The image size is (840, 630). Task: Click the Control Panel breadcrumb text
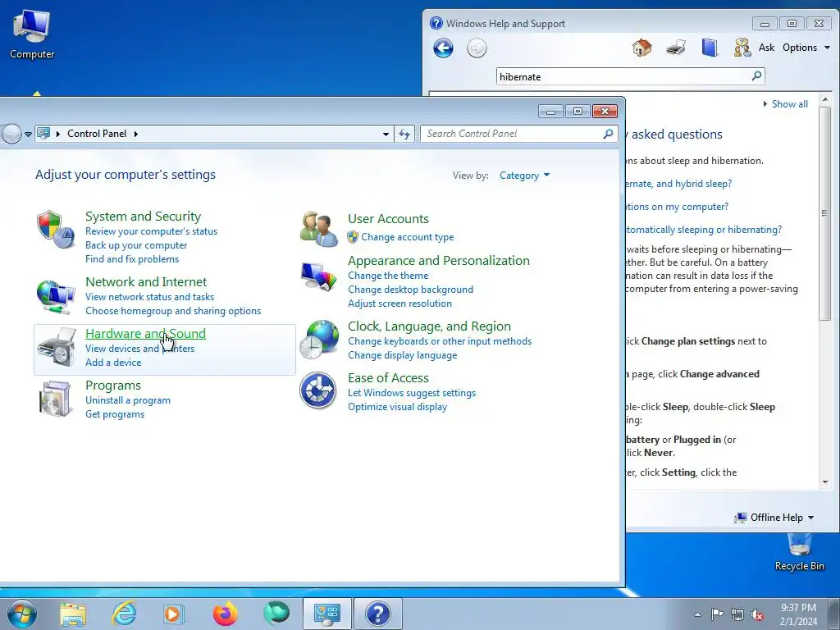coord(97,134)
